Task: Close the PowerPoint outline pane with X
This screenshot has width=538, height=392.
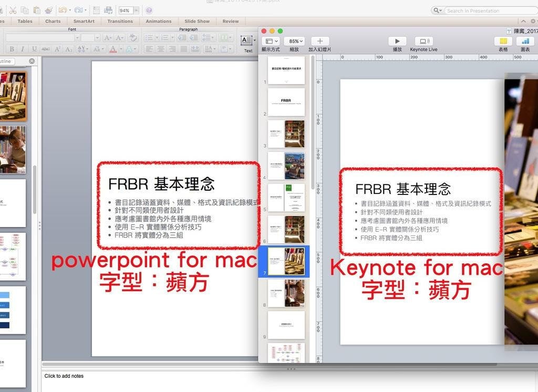Action: click(32, 61)
